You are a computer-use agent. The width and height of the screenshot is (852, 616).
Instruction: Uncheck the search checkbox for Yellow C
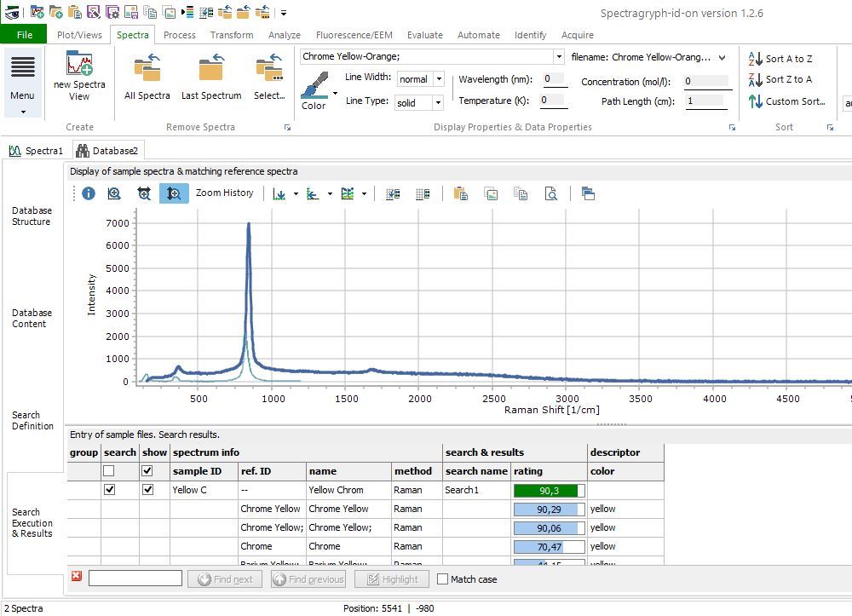coord(109,490)
